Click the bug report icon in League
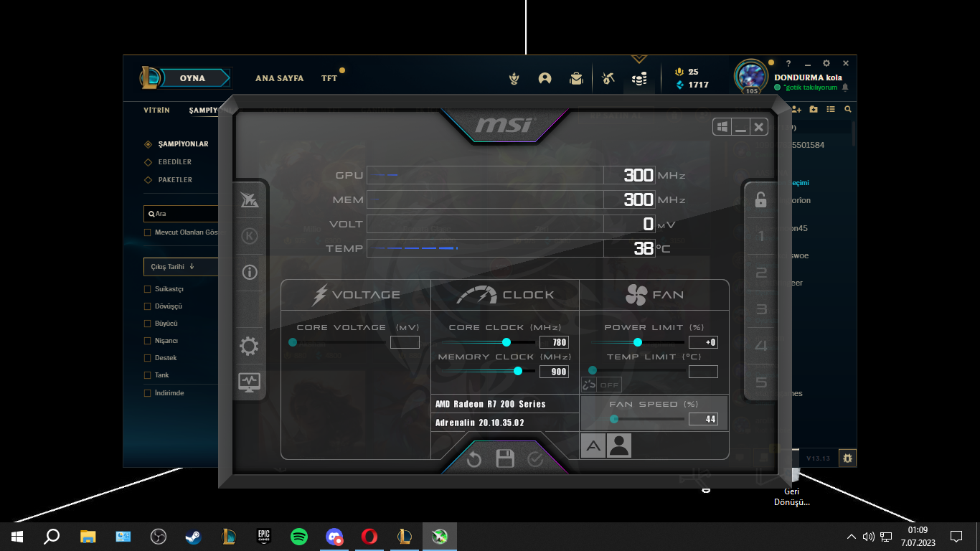The image size is (980, 551). 847,458
